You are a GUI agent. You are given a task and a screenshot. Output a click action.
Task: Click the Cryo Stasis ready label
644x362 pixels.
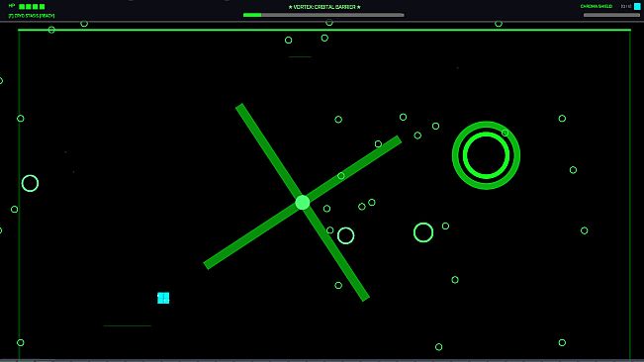(32, 16)
